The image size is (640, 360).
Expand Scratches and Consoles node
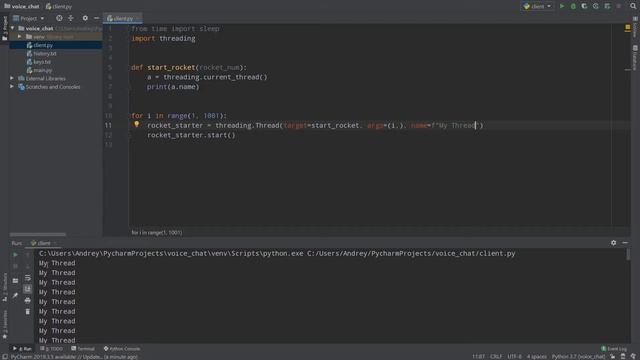coord(12,87)
